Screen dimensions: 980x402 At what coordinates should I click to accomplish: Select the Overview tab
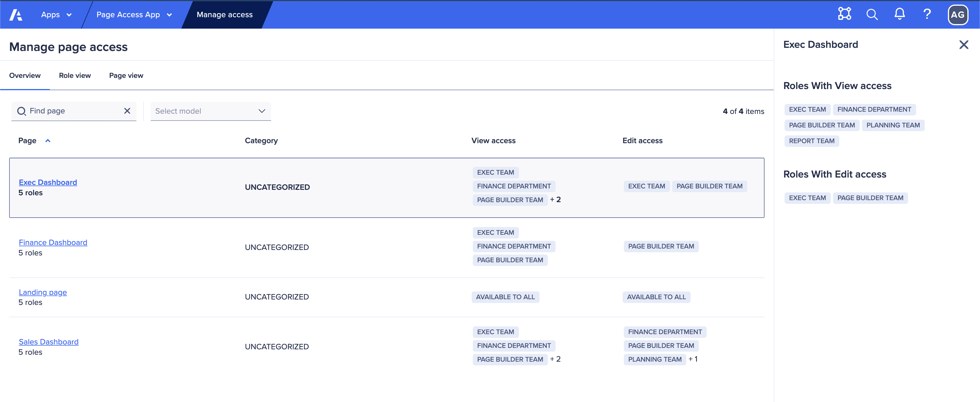point(25,75)
